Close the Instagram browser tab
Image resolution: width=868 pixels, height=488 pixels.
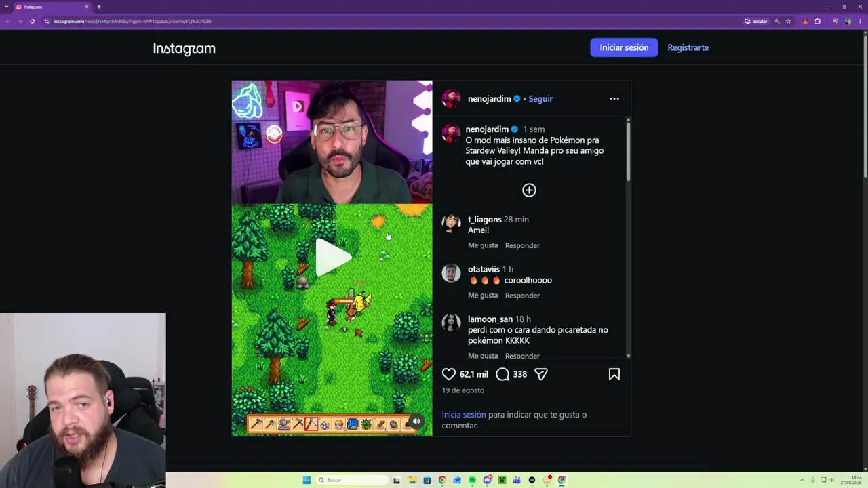pyautogui.click(x=87, y=7)
